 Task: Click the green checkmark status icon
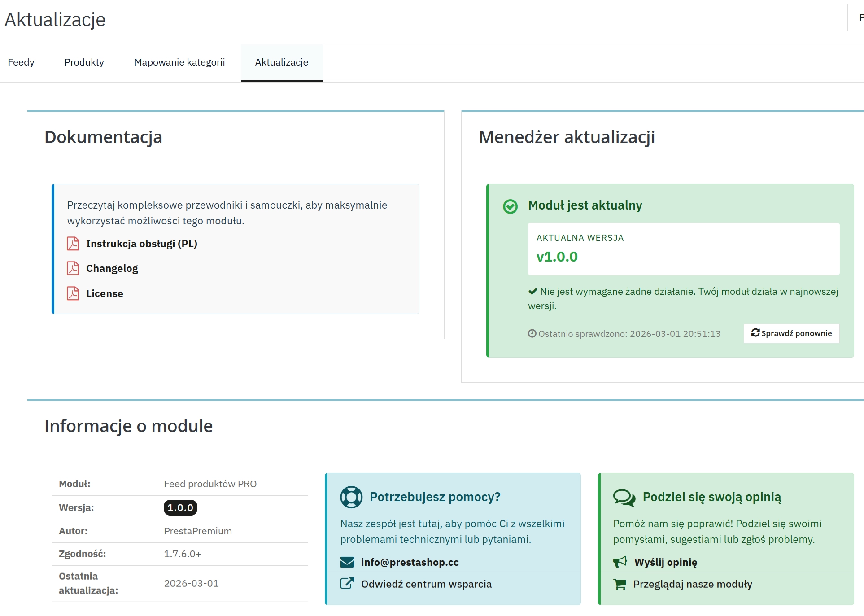click(510, 206)
